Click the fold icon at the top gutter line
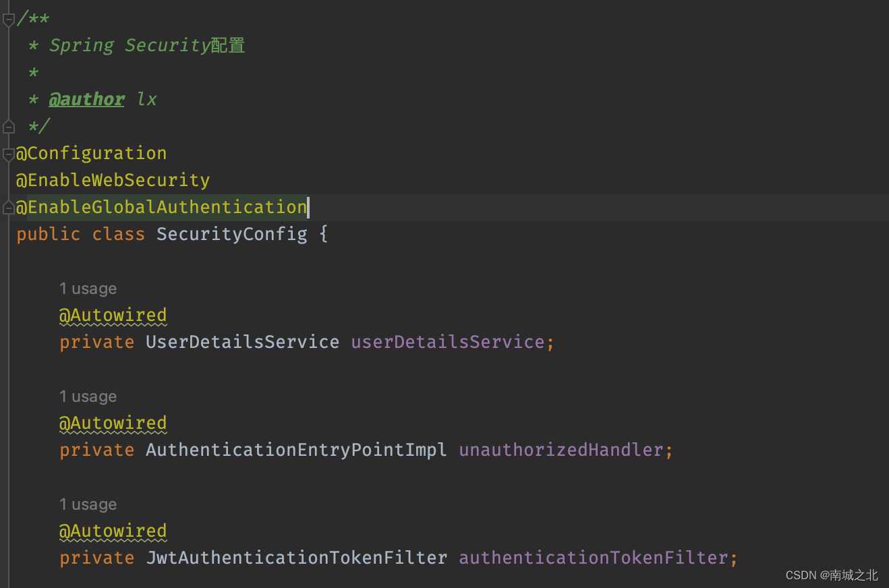The image size is (889, 588). (x=8, y=18)
